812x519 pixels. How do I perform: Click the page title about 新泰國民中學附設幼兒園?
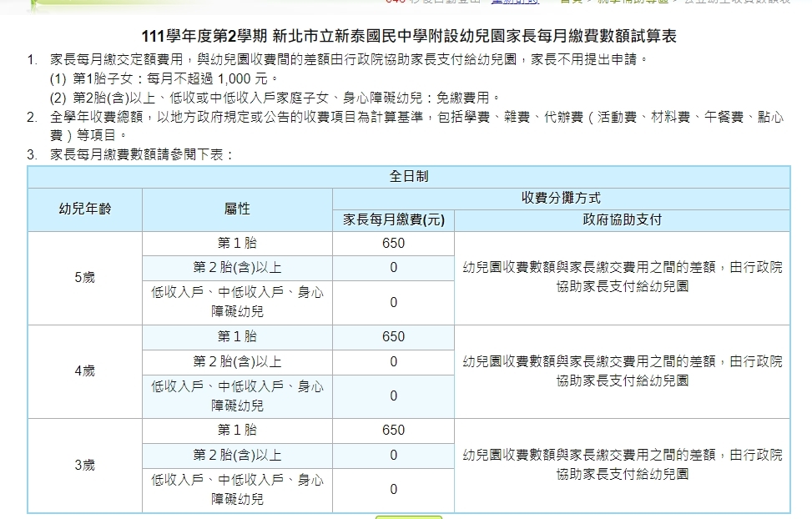point(409,36)
